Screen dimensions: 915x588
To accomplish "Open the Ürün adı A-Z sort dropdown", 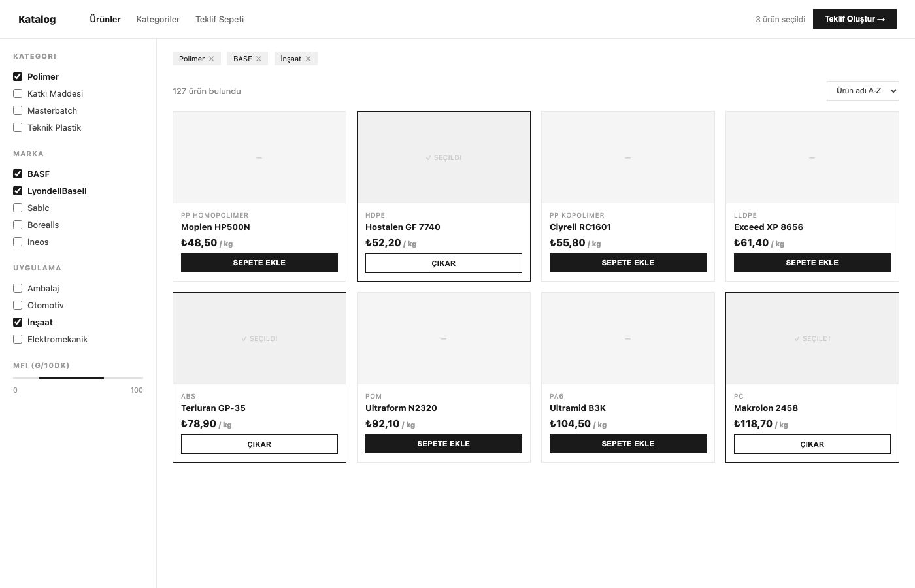I will pos(863,91).
